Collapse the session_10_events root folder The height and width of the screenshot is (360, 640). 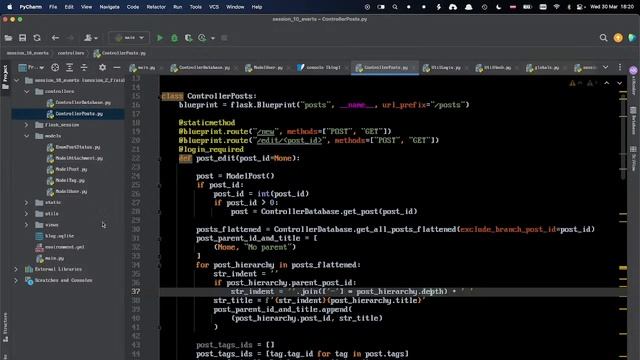click(x=16, y=80)
